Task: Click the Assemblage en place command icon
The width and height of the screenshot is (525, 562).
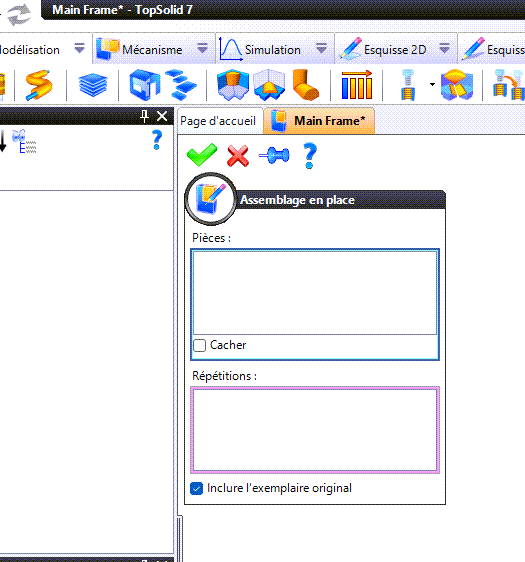Action: (211, 199)
